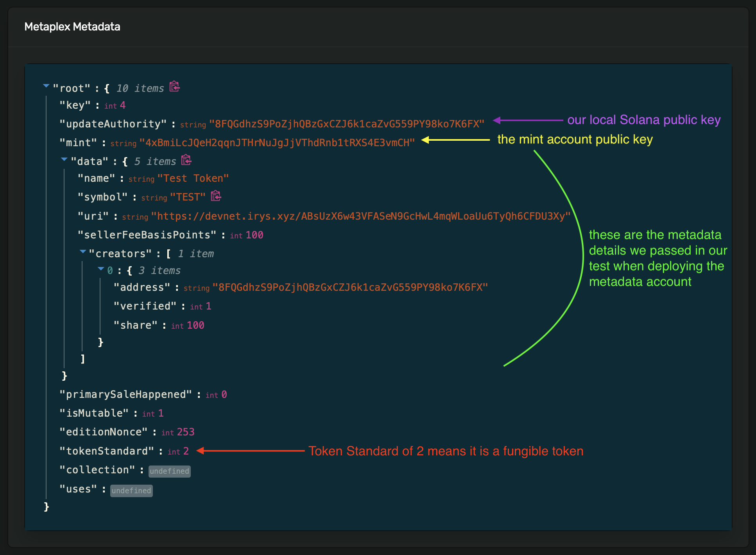The width and height of the screenshot is (756, 555).
Task: Open the devnet.irys.xyz uri link
Action: [x=360, y=216]
